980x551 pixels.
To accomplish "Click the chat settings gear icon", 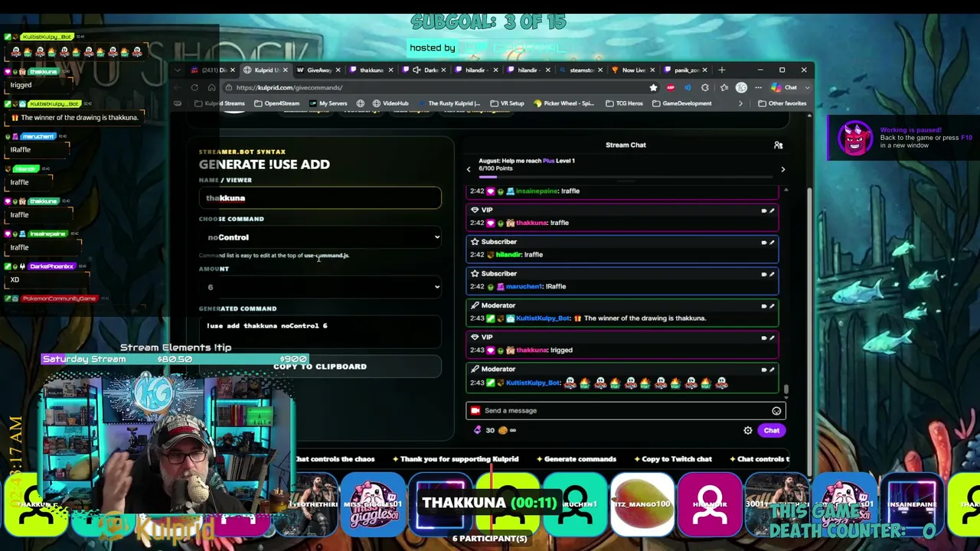I will coord(748,430).
